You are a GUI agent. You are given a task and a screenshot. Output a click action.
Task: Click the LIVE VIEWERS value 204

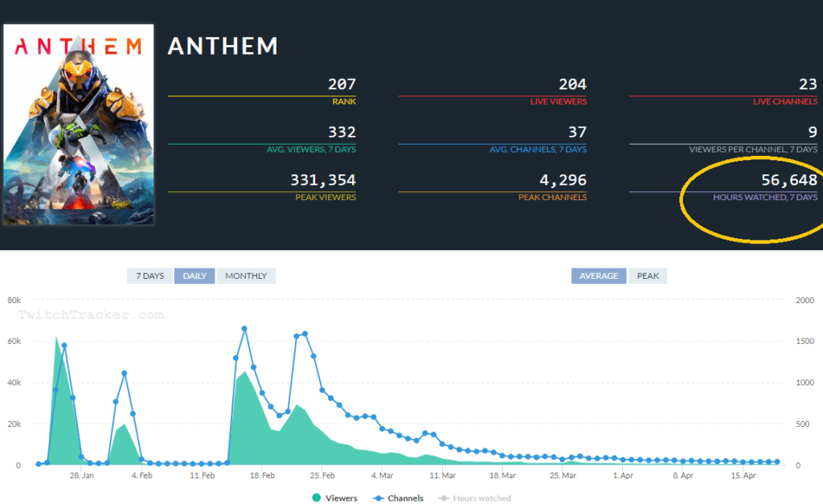coord(572,84)
